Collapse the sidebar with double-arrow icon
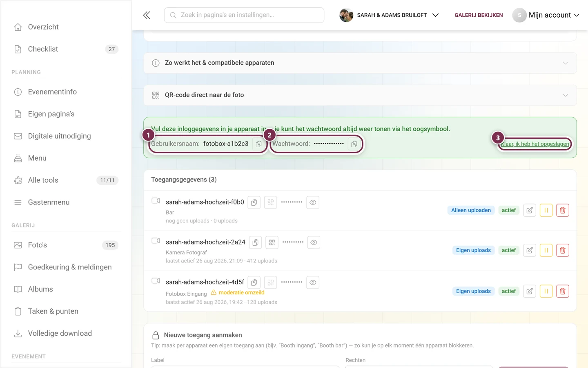 (147, 15)
